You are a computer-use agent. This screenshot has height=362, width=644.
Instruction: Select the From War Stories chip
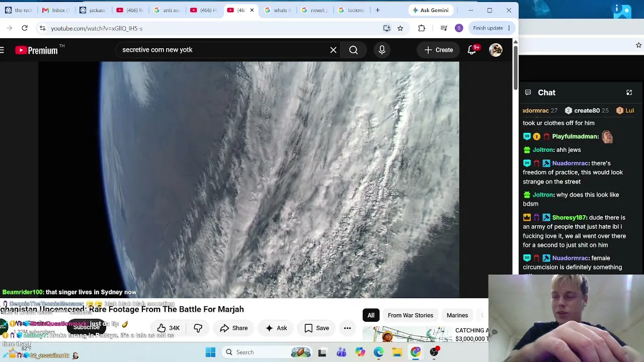411,315
